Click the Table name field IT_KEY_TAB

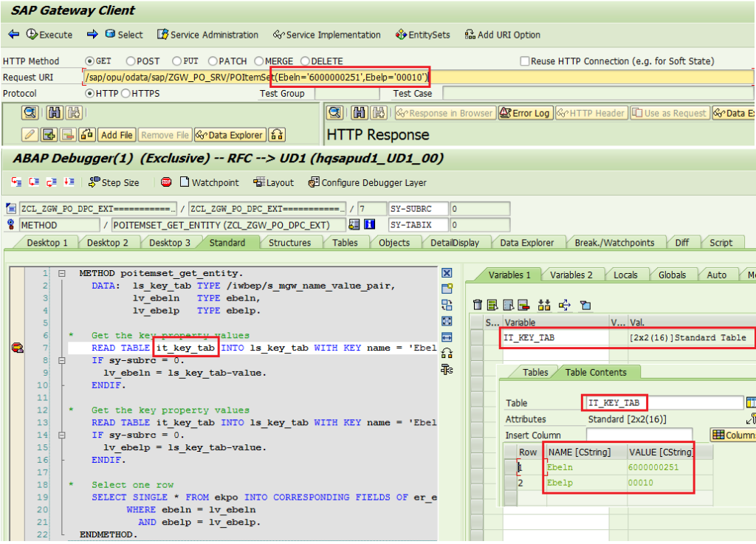click(x=664, y=403)
